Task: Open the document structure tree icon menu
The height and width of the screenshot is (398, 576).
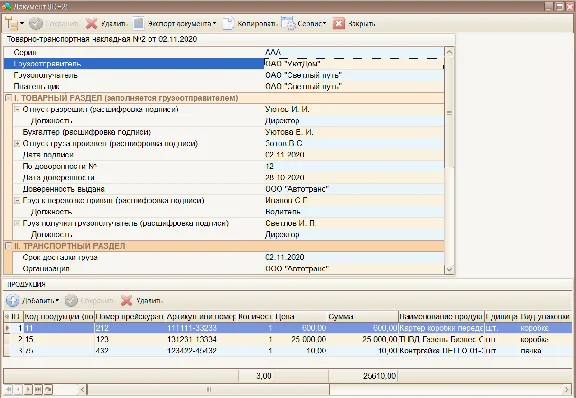Action: 14,24
